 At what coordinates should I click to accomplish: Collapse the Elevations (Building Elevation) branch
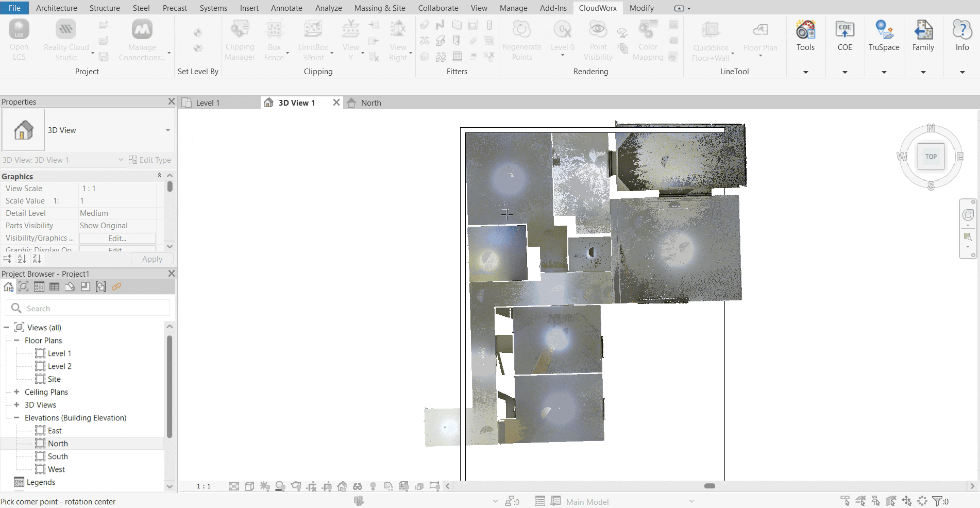tap(17, 418)
